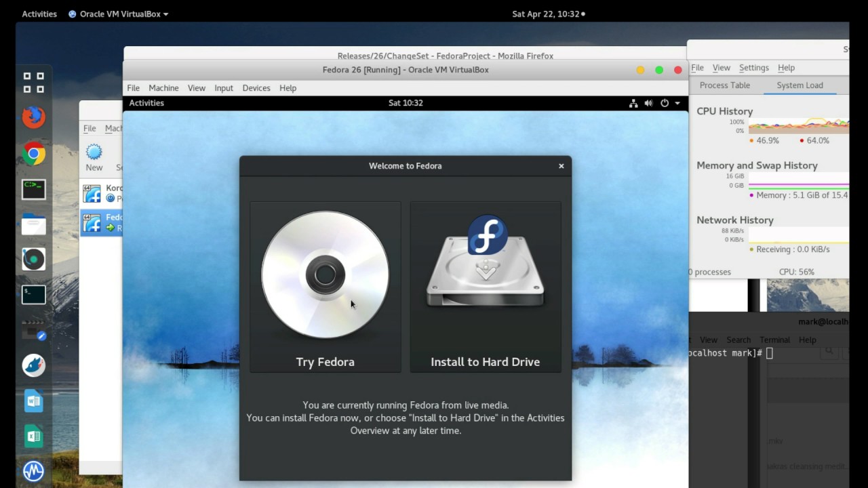Open the green-prompt terminal icon in the dock

pos(33,189)
